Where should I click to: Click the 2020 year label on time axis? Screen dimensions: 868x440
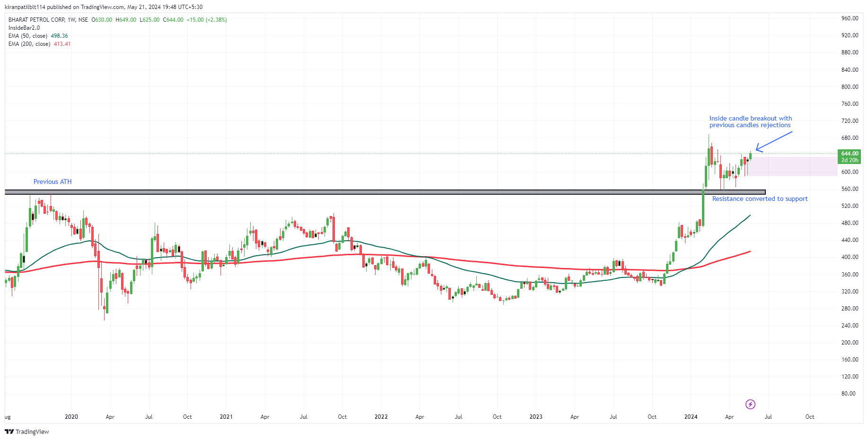[x=71, y=417]
